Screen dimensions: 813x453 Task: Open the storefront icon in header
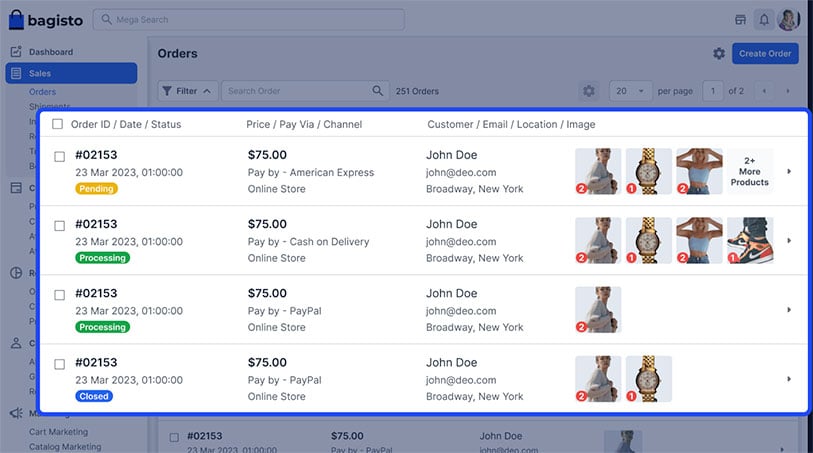tap(740, 19)
